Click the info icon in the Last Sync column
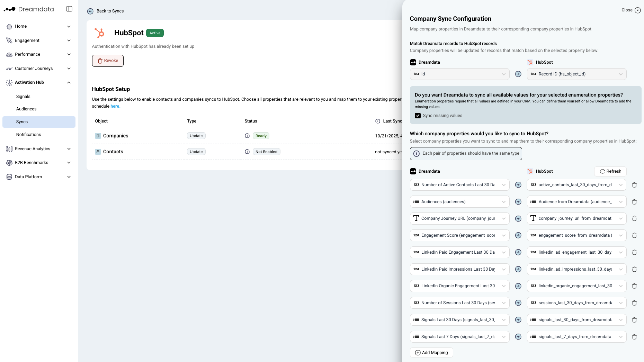Screen dimensions: 644x362 [377, 121]
